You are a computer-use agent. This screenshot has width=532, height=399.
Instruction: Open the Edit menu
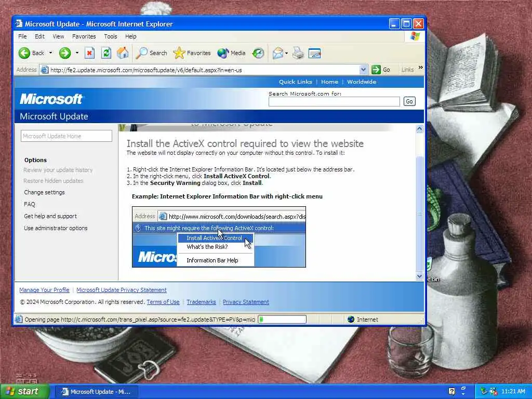click(39, 36)
